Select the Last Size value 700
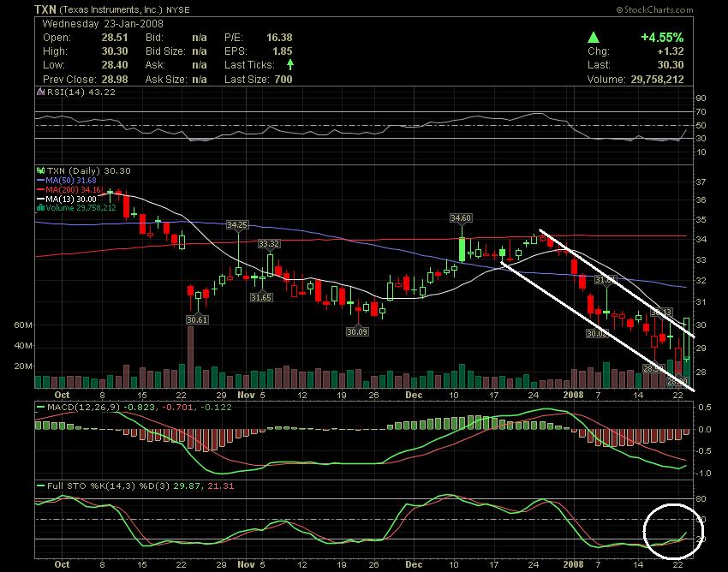 pos(283,80)
